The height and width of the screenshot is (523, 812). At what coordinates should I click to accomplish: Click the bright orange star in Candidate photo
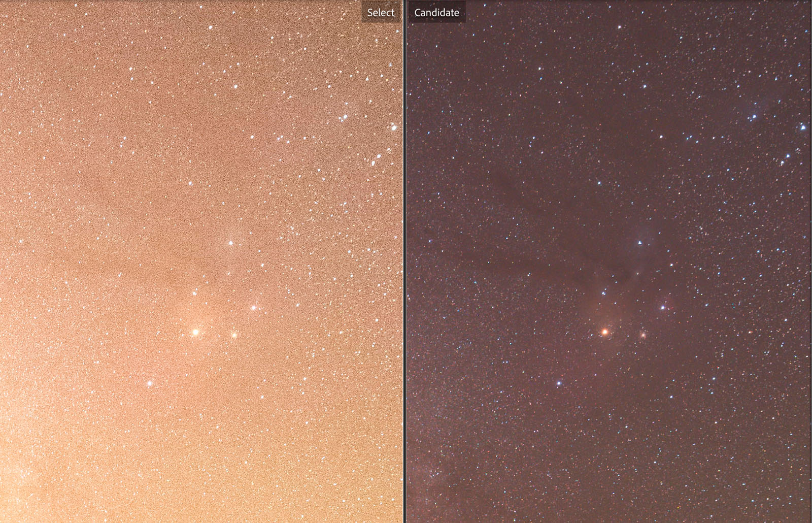604,332
